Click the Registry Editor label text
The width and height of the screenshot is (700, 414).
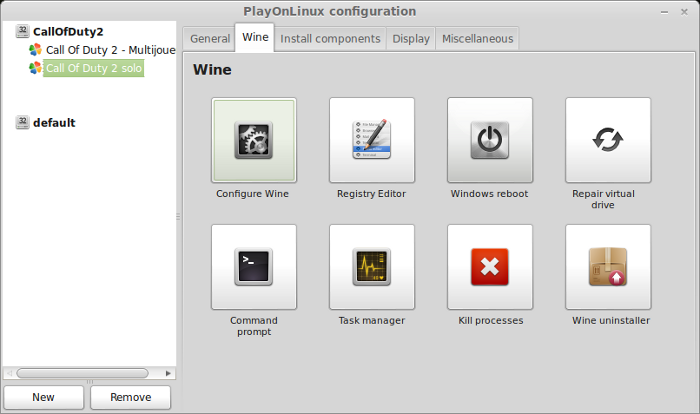pyautogui.click(x=371, y=194)
